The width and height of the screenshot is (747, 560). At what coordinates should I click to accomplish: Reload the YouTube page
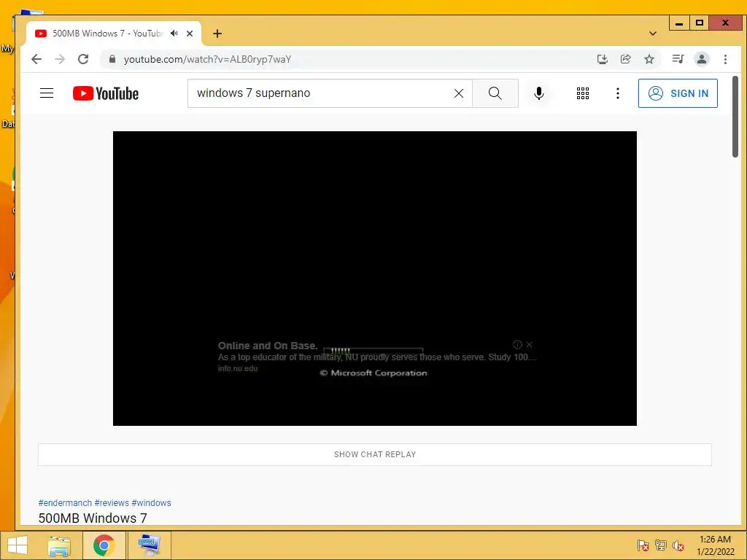[x=83, y=59]
